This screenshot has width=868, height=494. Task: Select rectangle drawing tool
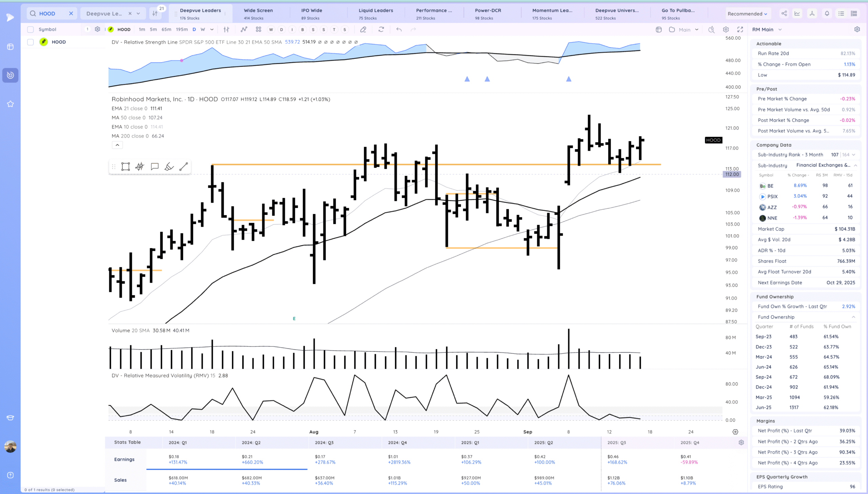pos(125,167)
